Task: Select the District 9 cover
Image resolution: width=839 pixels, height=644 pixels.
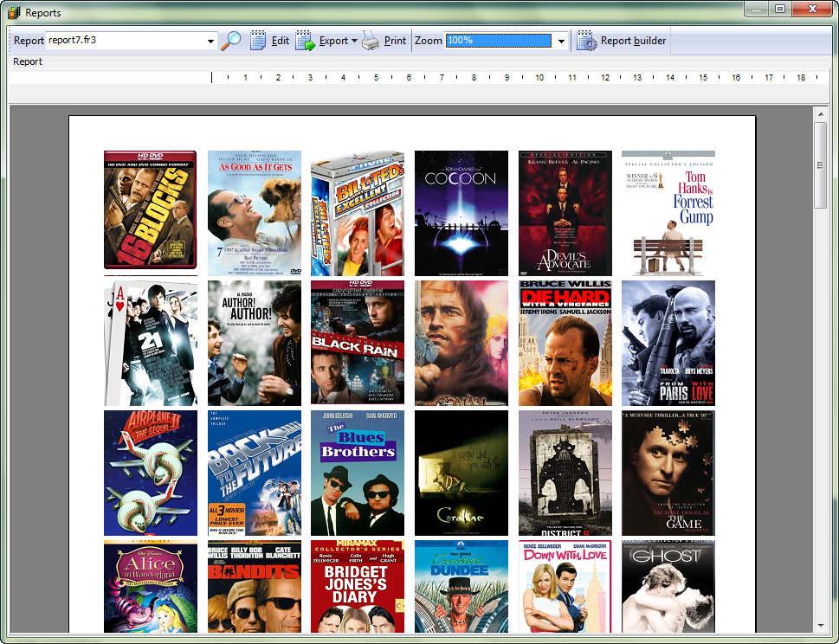Action: tap(565, 473)
